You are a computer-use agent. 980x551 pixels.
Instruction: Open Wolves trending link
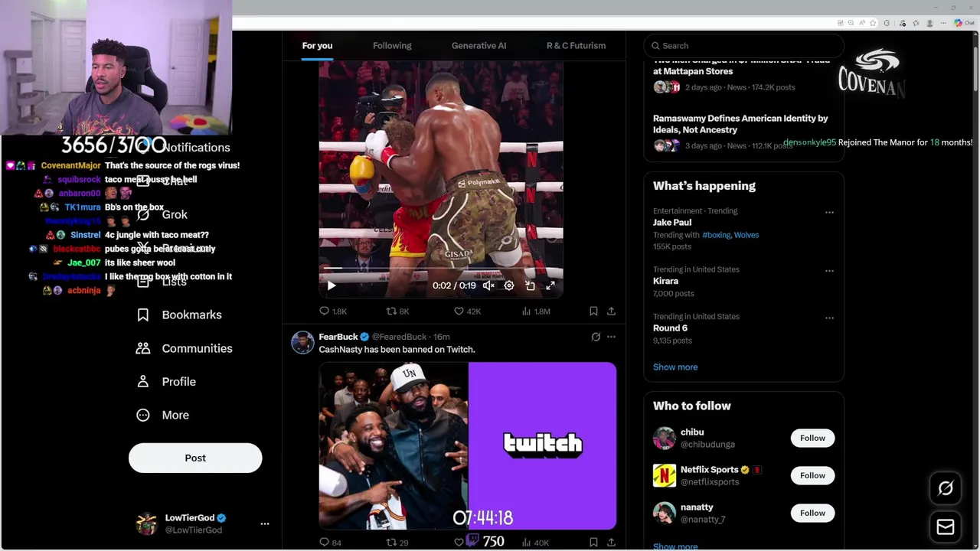(x=746, y=235)
